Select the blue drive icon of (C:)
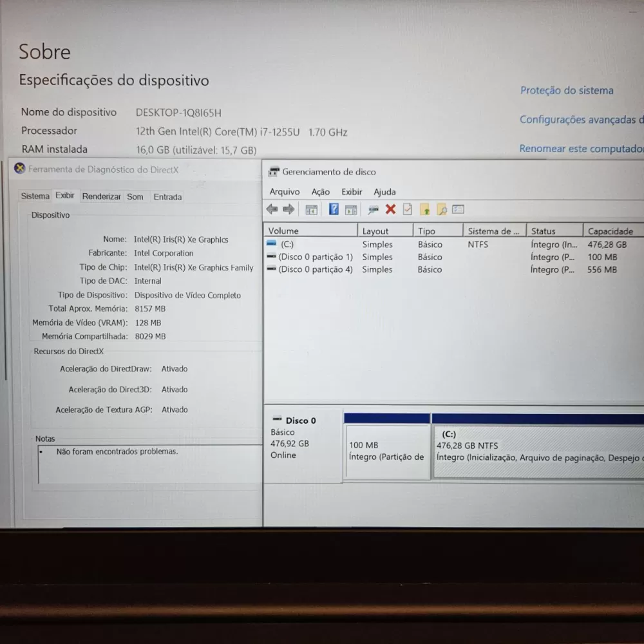644x644 pixels. [x=272, y=243]
